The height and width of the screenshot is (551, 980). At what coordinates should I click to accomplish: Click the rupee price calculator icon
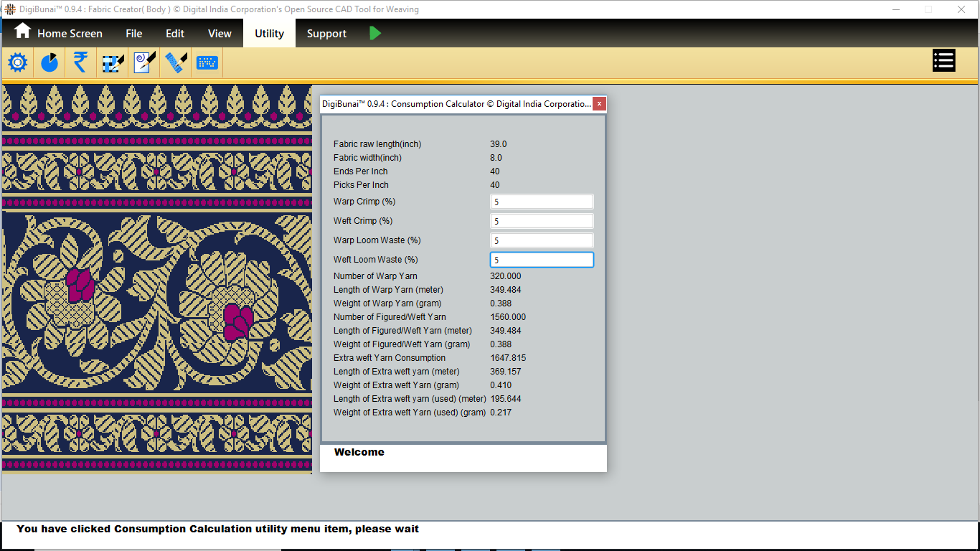click(80, 63)
